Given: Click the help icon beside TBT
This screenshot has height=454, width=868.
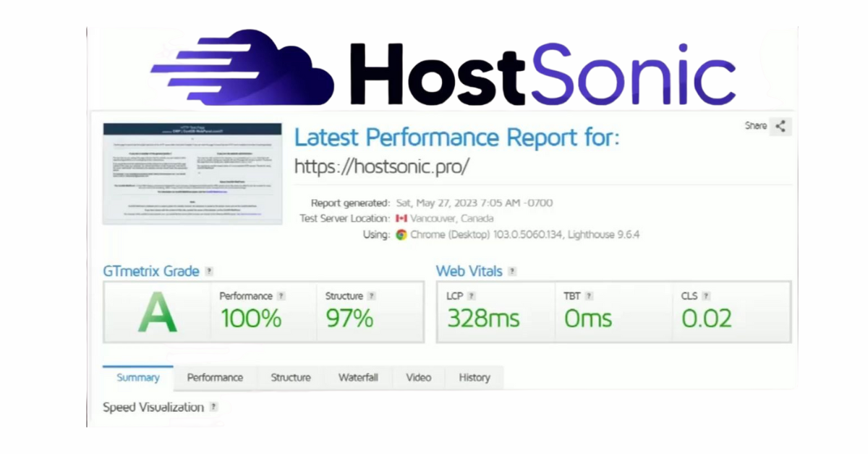Looking at the screenshot, I should 589,296.
